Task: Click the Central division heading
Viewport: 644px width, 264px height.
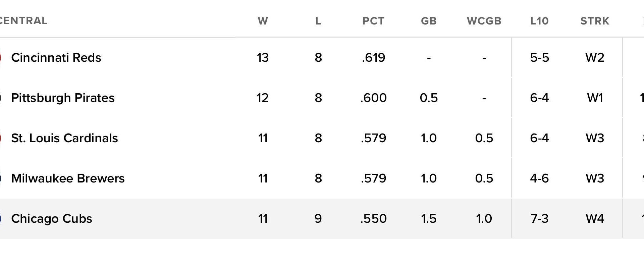Action: (23, 21)
